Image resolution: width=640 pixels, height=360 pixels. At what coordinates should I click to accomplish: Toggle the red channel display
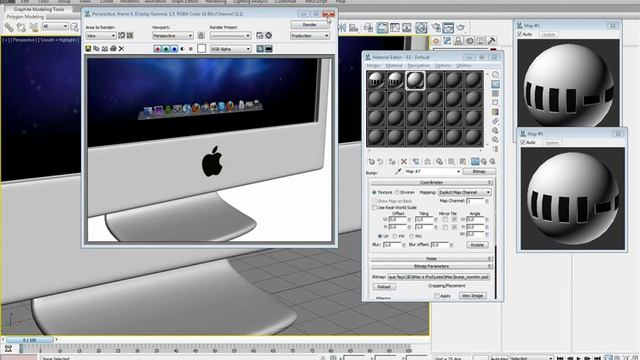pyautogui.click(x=157, y=49)
